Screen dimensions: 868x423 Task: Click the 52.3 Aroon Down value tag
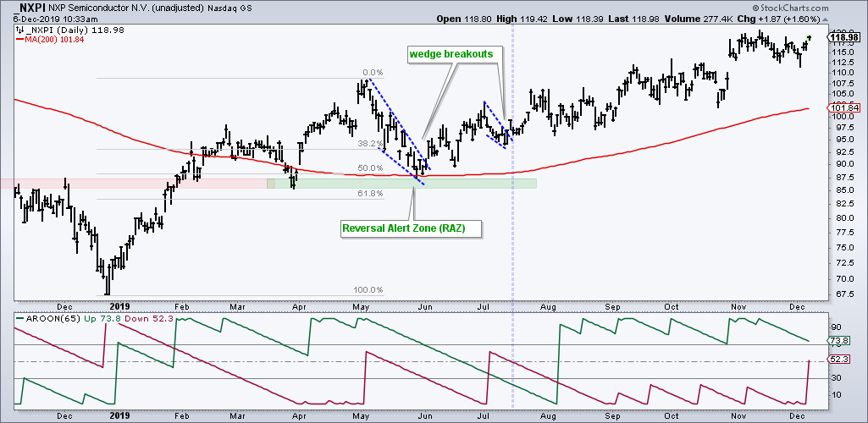(838, 360)
